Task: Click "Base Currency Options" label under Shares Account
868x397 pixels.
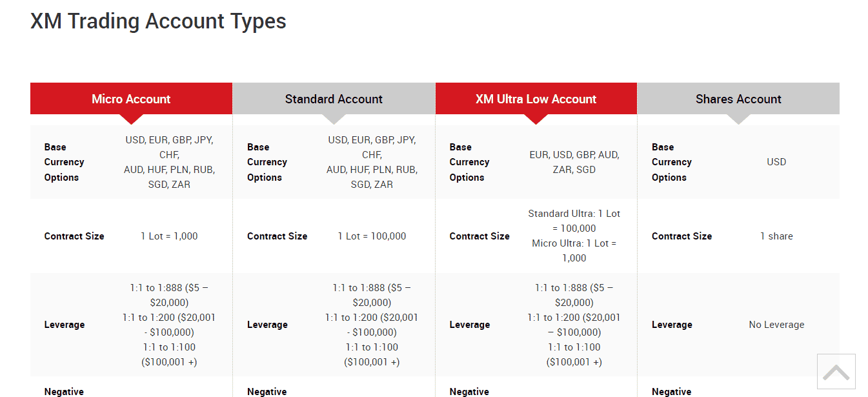Action: point(672,162)
